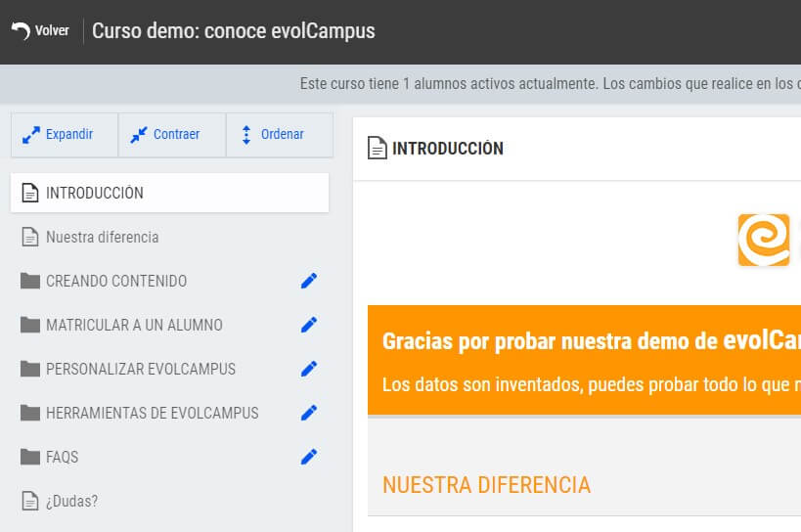Open the CREANDO CONTENIDO folder

(x=116, y=282)
